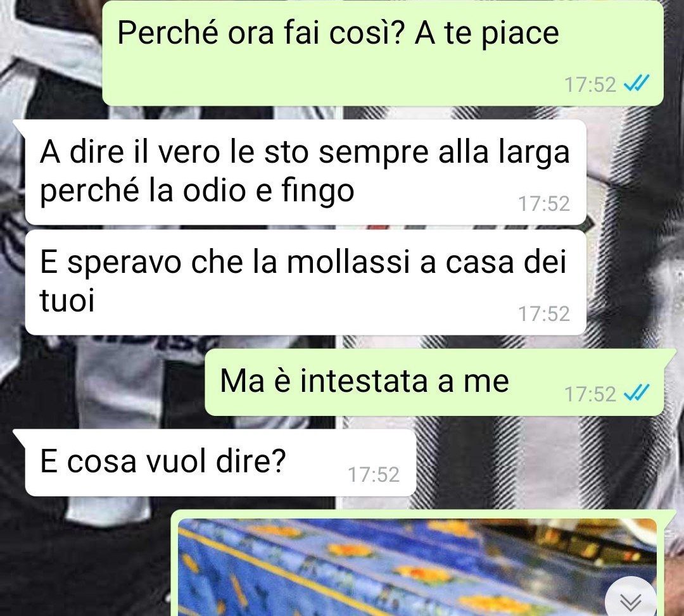This screenshot has width=684, height=616.
Task: Tap the scroll-to-bottom double chevron button
Action: (x=631, y=600)
